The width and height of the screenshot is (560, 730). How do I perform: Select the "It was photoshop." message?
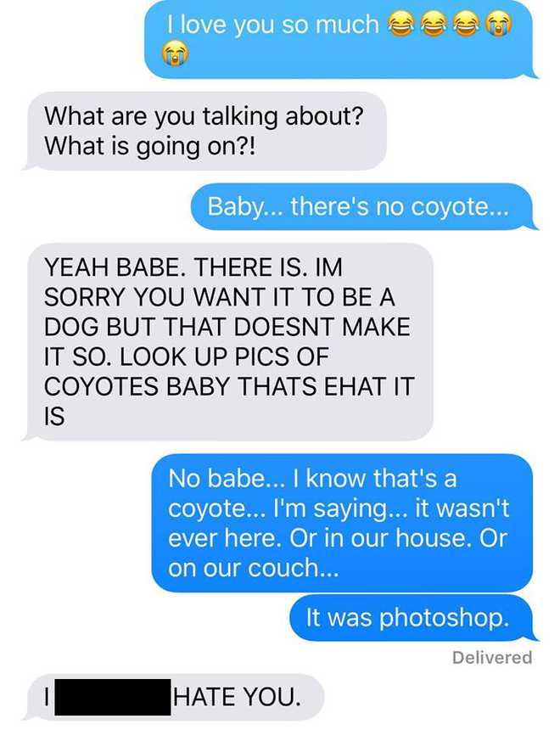tap(407, 619)
